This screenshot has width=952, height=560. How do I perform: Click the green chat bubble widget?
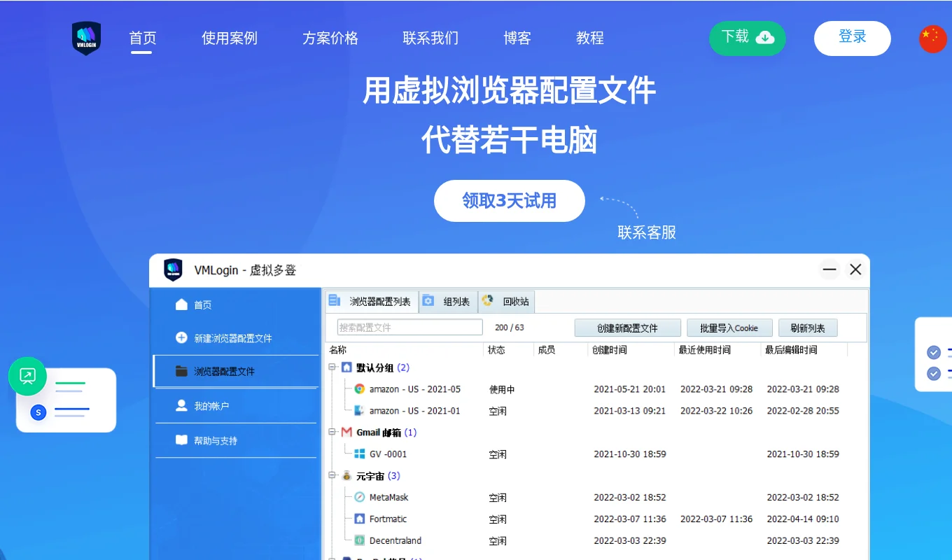pos(27,376)
